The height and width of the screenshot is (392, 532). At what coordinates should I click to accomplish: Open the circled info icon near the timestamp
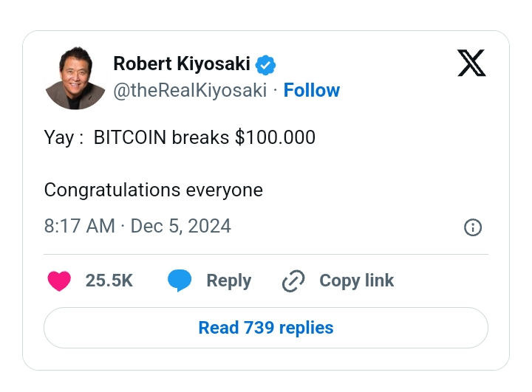[x=472, y=227]
